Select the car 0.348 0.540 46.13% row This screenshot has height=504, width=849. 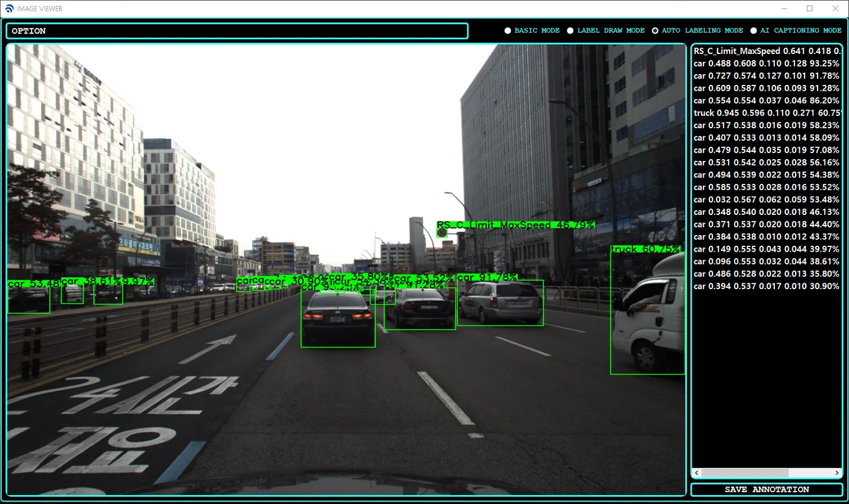click(767, 212)
